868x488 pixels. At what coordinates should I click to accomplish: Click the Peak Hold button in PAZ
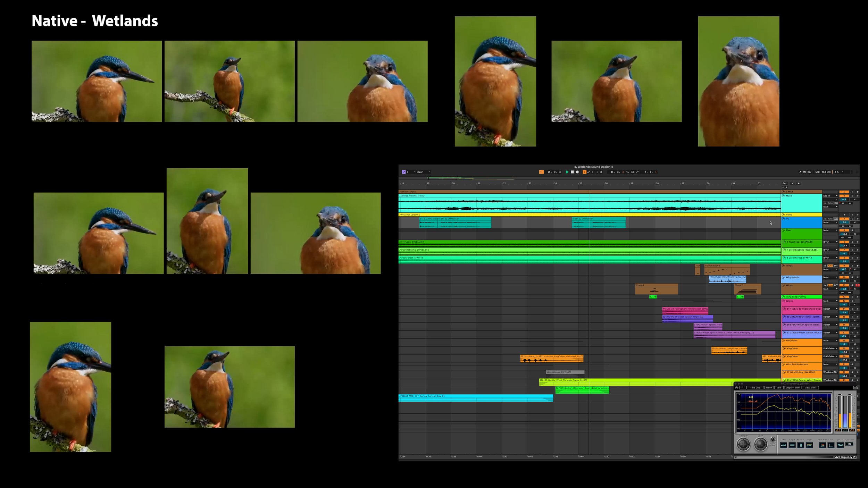823,445
